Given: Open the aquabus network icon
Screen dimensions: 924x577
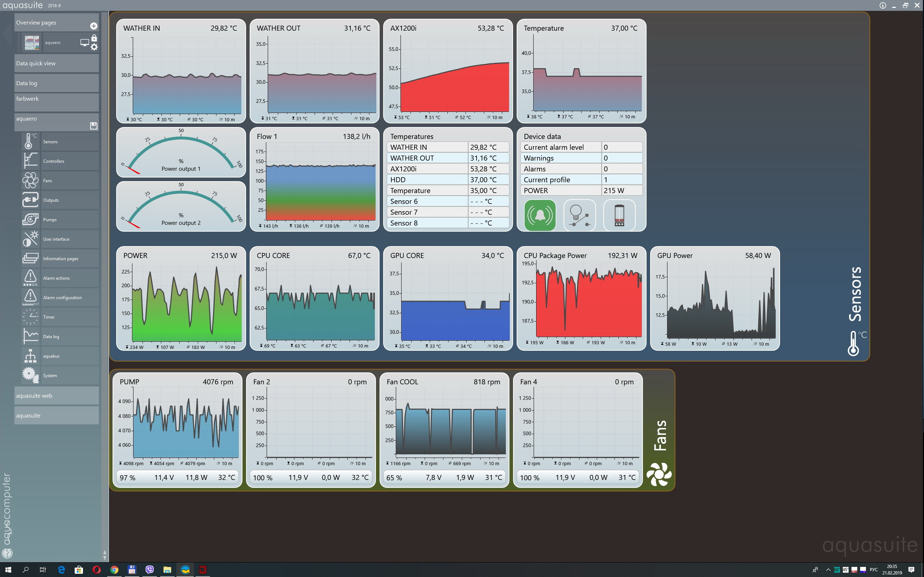Looking at the screenshot, I should [x=30, y=356].
